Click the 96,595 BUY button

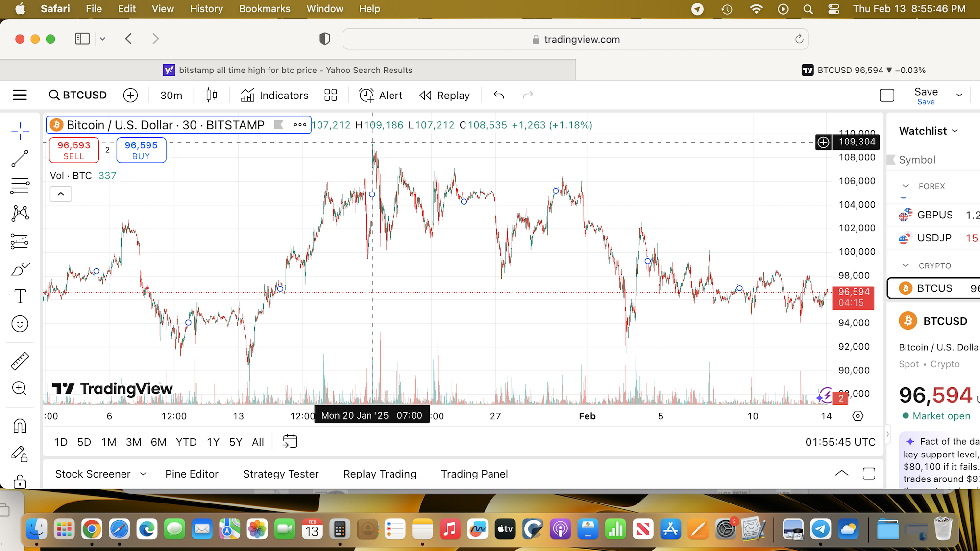[x=141, y=150]
